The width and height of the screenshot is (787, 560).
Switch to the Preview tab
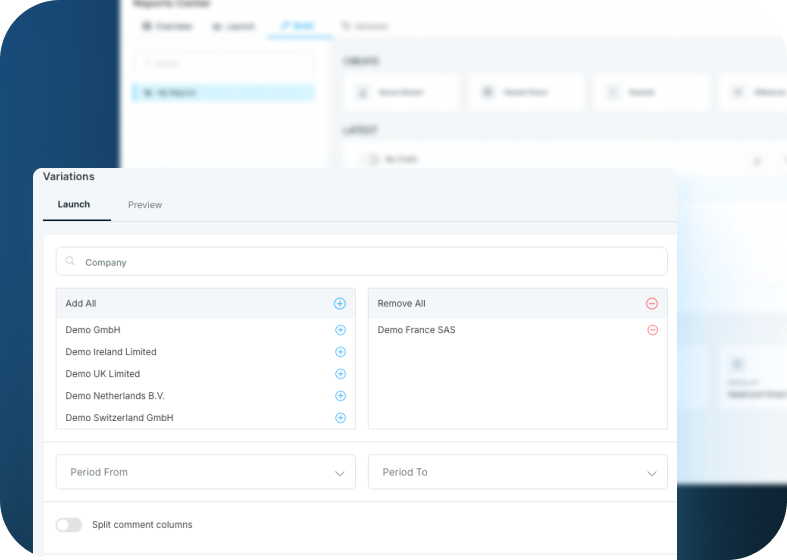click(145, 205)
